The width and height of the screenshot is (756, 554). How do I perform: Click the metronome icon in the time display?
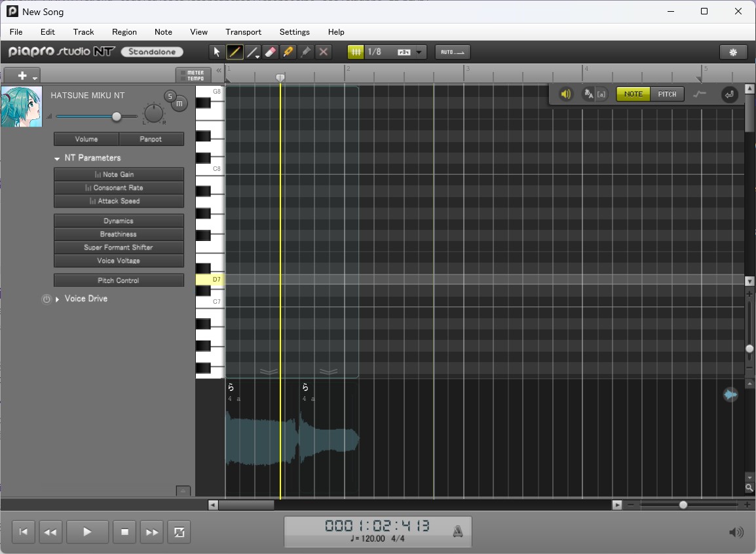coord(459,531)
